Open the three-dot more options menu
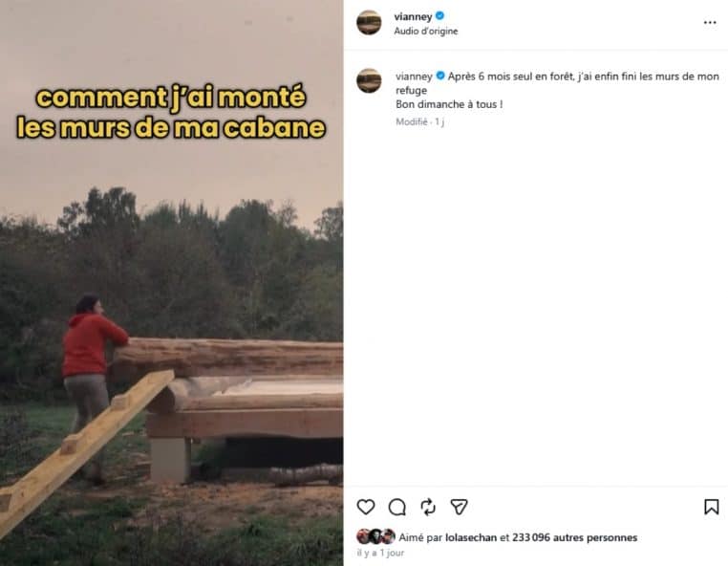Image resolution: width=728 pixels, height=566 pixels. pyautogui.click(x=710, y=22)
